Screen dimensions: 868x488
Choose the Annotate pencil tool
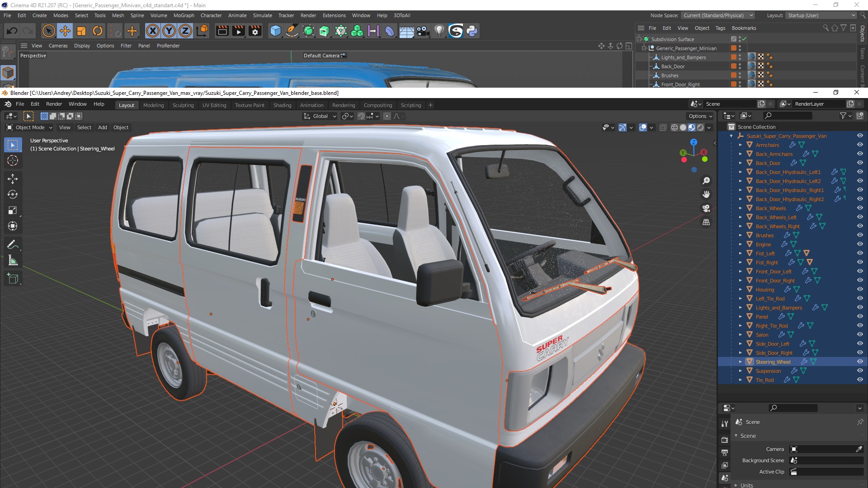pos(13,245)
